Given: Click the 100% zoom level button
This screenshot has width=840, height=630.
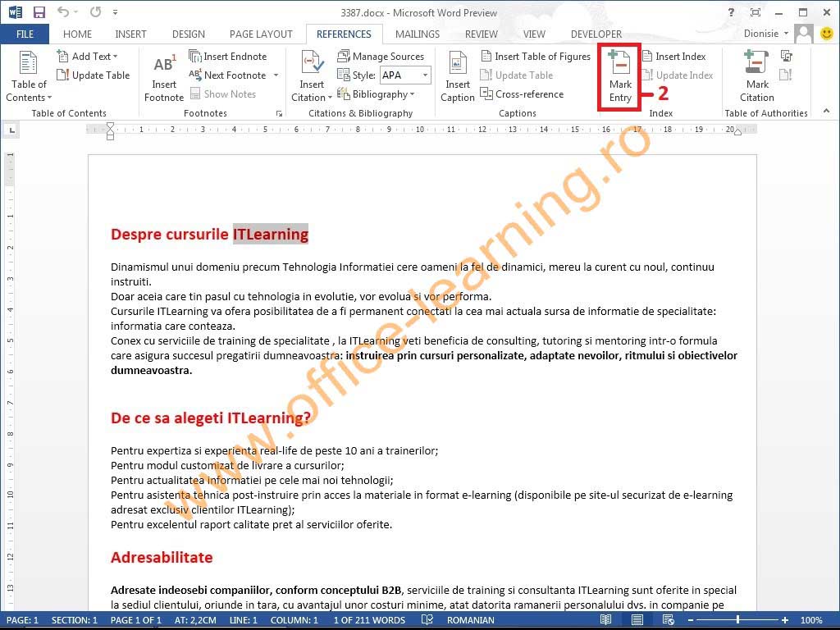Looking at the screenshot, I should point(811,620).
